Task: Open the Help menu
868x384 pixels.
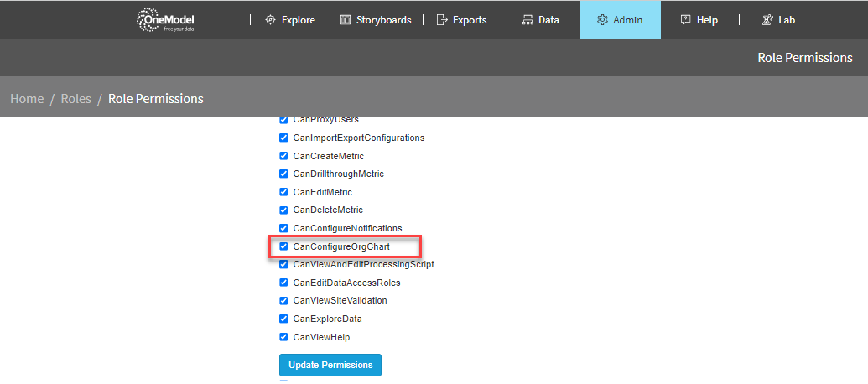Action: 699,20
